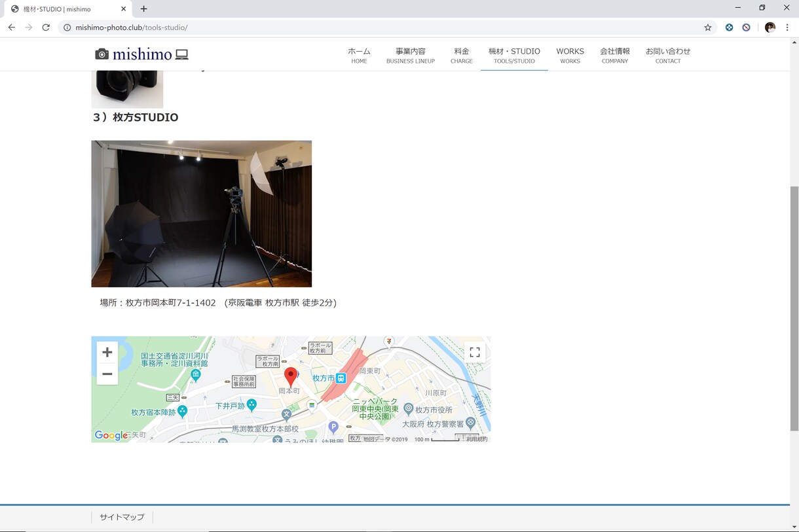Click the site info icon in address bar

point(67,27)
